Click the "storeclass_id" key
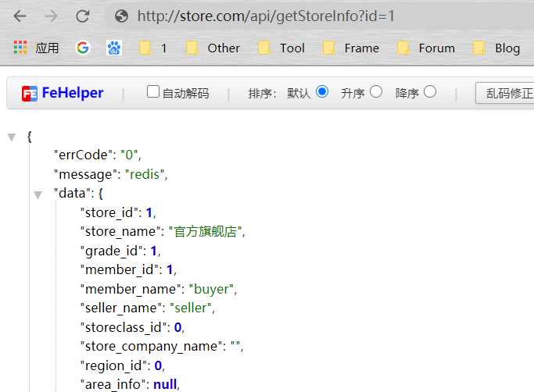534x392 pixels. click(124, 327)
